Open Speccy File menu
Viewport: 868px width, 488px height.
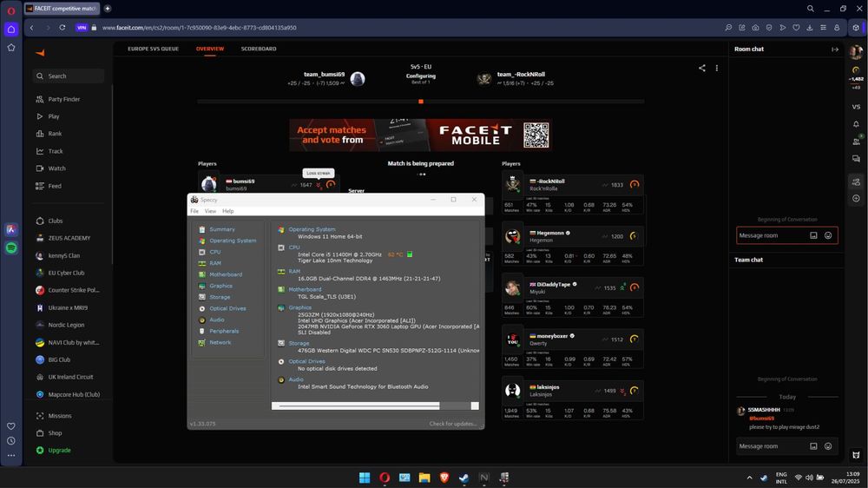tap(194, 211)
